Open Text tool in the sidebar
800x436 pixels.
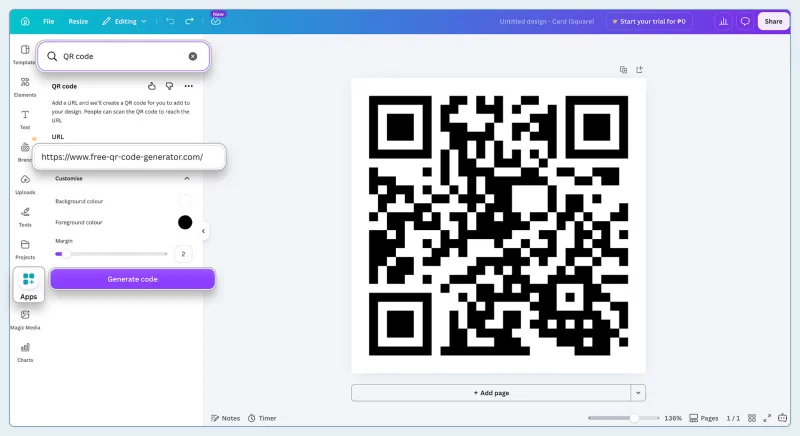tap(24, 119)
